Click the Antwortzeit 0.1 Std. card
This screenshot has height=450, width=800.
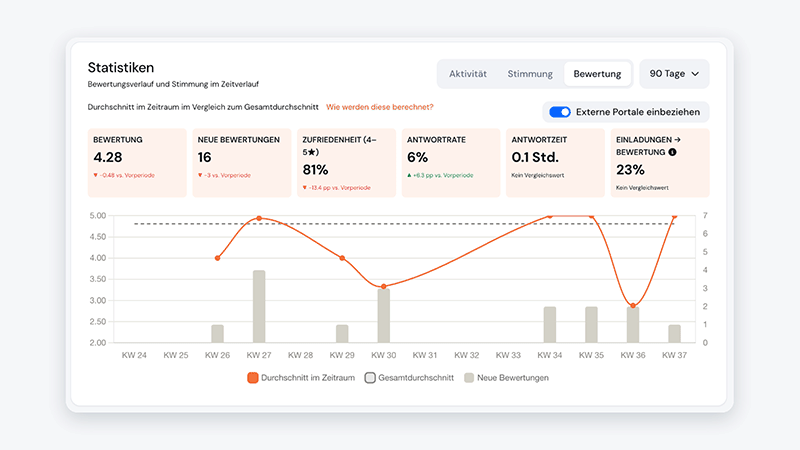point(555,163)
